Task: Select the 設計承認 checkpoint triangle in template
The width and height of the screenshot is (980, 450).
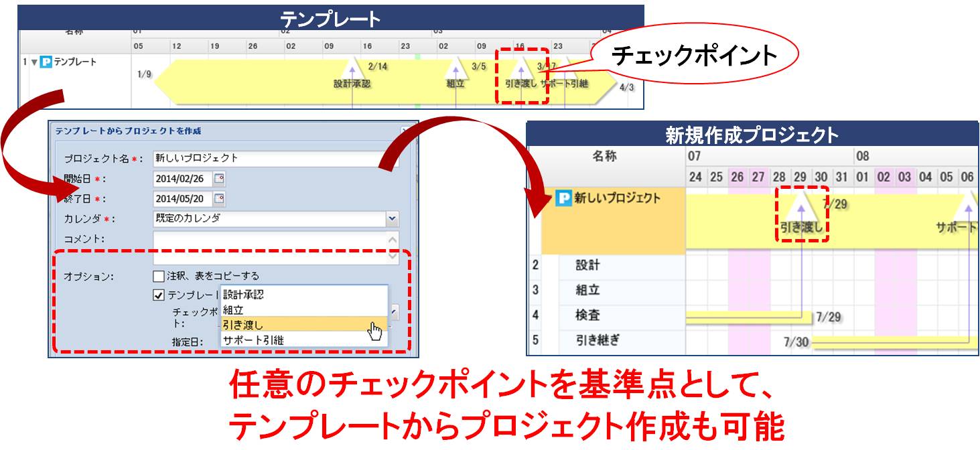Action: click(x=352, y=68)
